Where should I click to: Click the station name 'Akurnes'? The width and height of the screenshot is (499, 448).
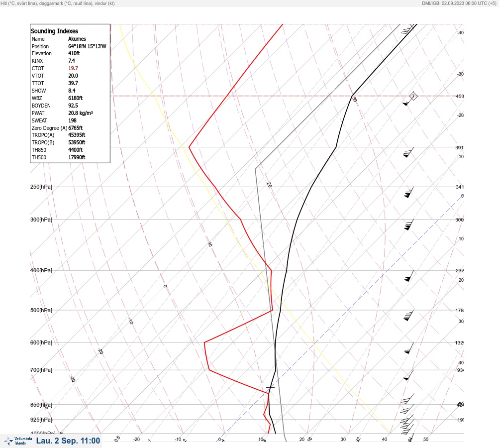click(x=77, y=39)
